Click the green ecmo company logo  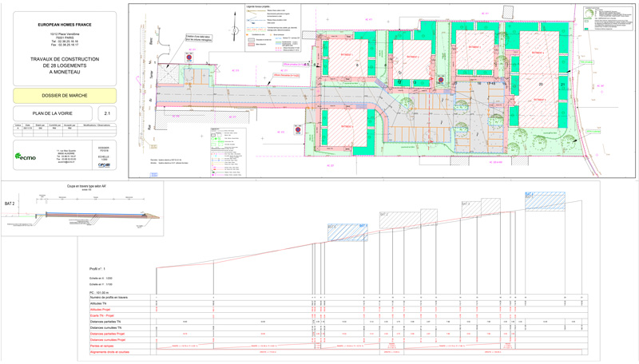coord(25,157)
